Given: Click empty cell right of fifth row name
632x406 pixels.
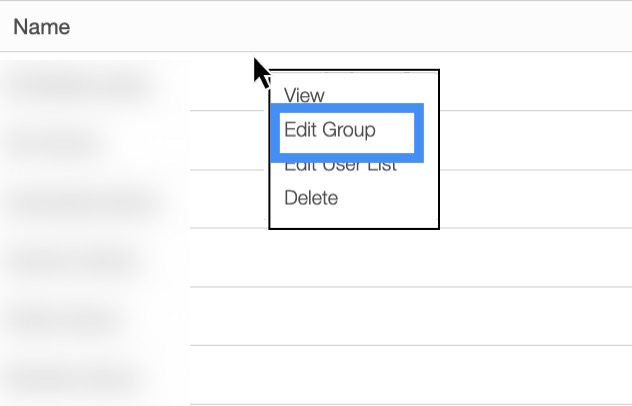Looking at the screenshot, I should (400, 318).
